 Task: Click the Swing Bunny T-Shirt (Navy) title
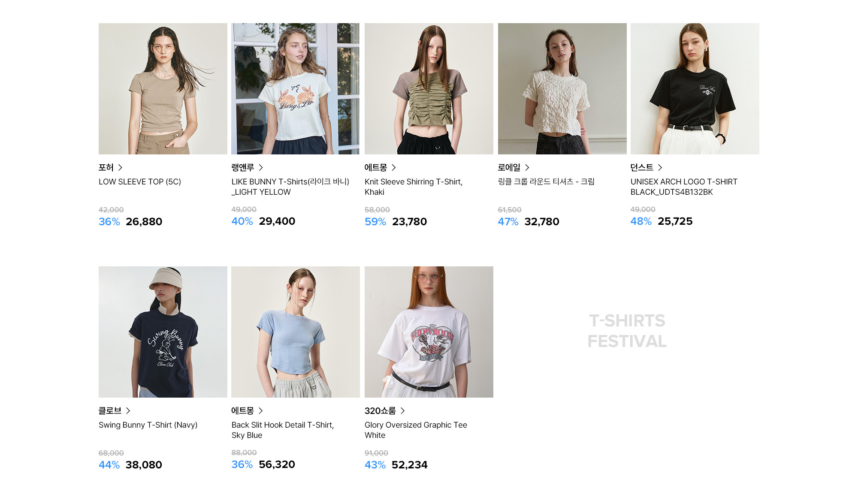(148, 425)
